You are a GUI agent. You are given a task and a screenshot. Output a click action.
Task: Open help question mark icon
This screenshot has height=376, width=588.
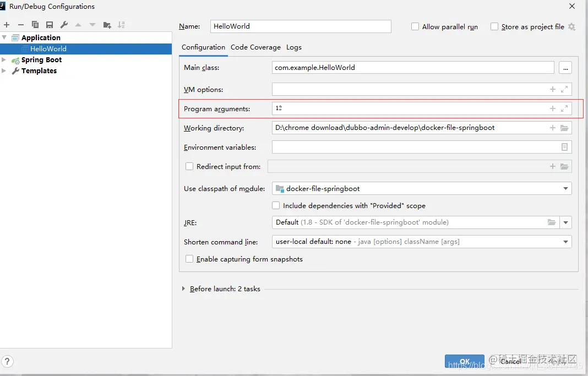(x=7, y=361)
